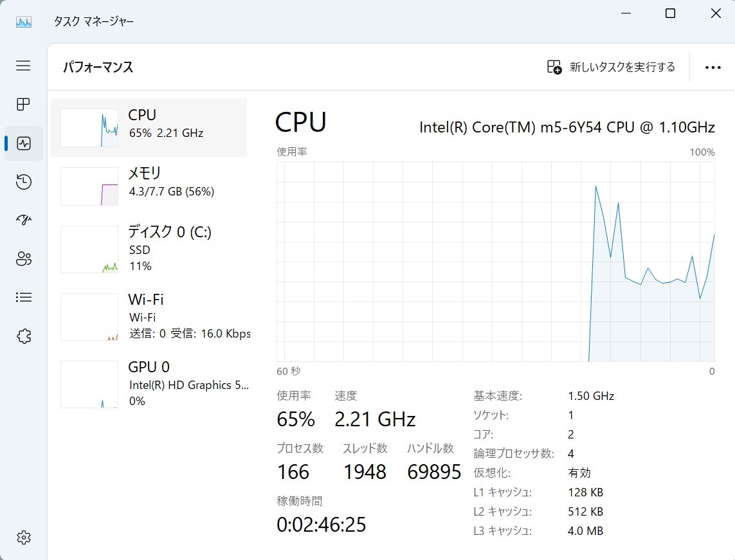735x560 pixels.
Task: Open the Startup apps page icon
Action: click(23, 221)
